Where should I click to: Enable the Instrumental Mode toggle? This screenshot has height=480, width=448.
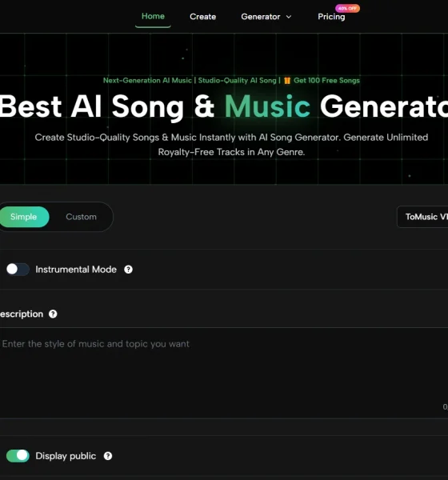tap(18, 270)
